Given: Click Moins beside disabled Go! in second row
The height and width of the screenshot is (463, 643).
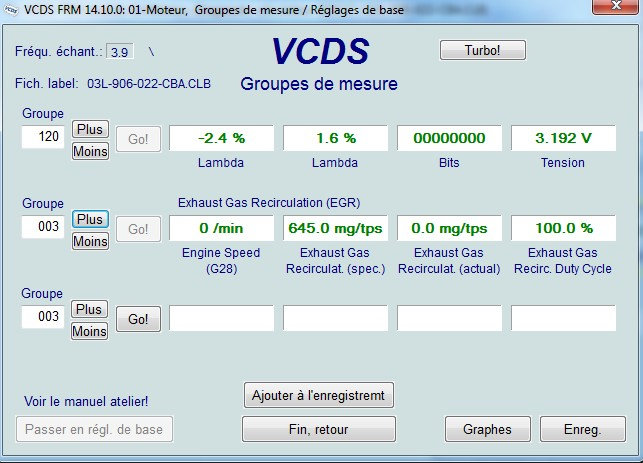Looking at the screenshot, I should click(90, 241).
